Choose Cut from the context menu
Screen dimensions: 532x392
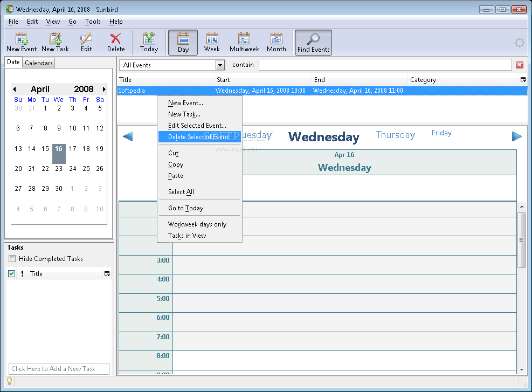(x=199, y=153)
